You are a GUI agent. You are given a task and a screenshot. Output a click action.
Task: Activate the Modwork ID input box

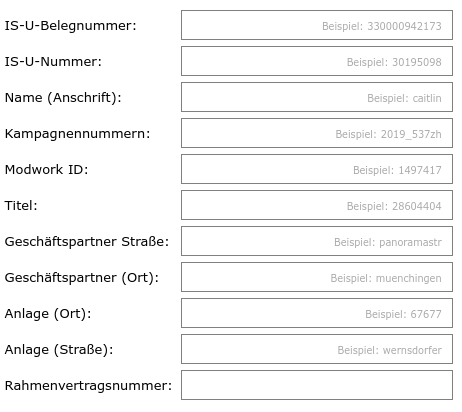click(x=317, y=169)
